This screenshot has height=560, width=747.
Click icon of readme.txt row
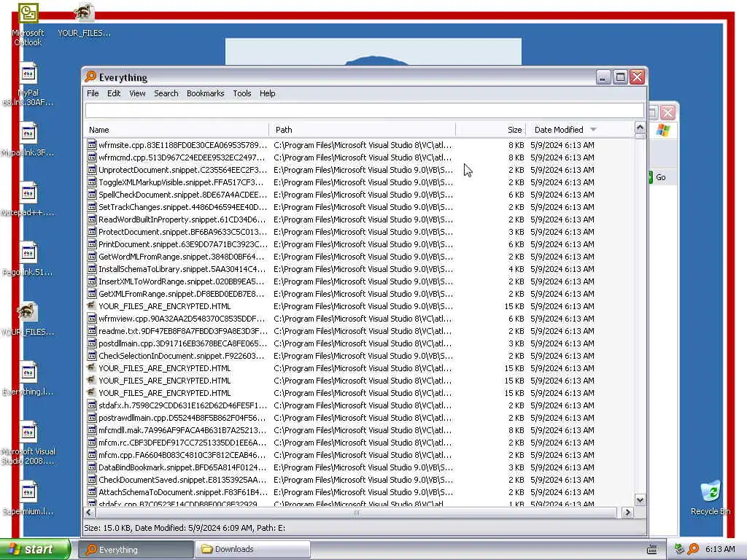pos(92,330)
